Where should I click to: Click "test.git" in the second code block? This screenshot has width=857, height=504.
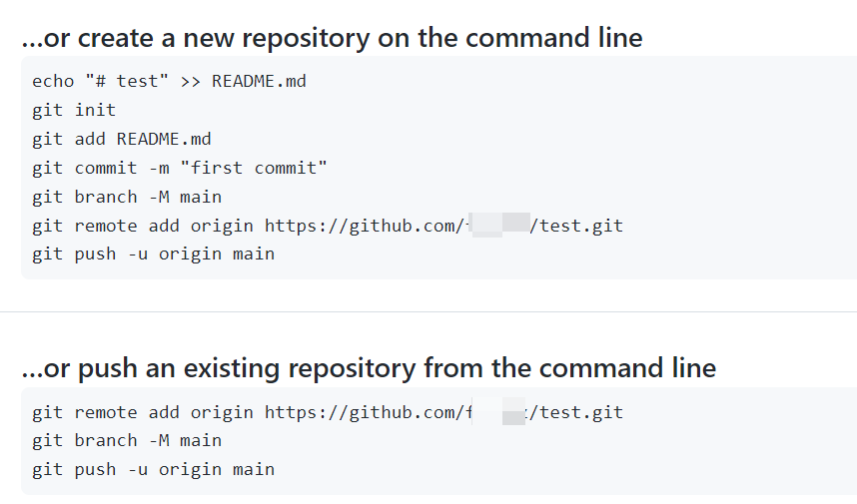(x=581, y=412)
